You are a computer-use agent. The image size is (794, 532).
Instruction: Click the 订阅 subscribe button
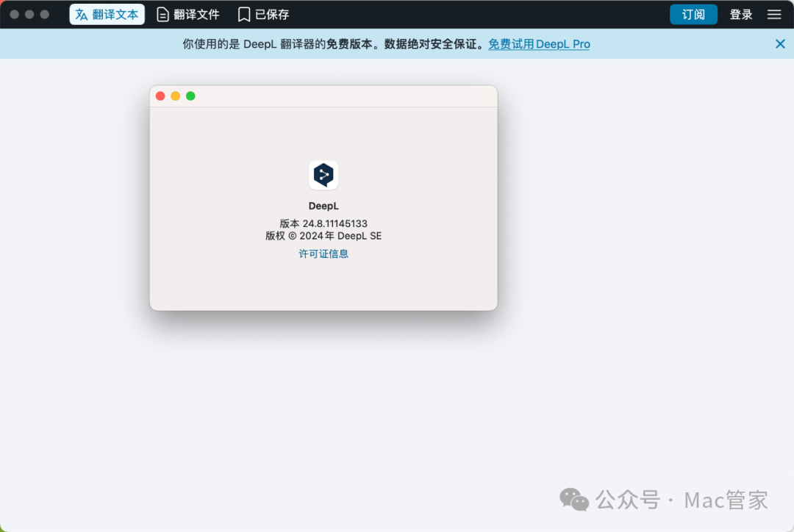pos(693,15)
